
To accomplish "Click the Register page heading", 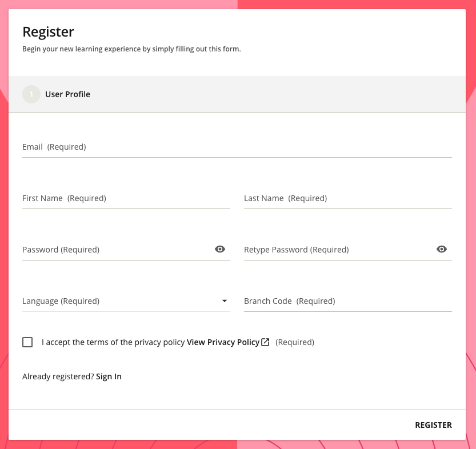I will [x=48, y=32].
